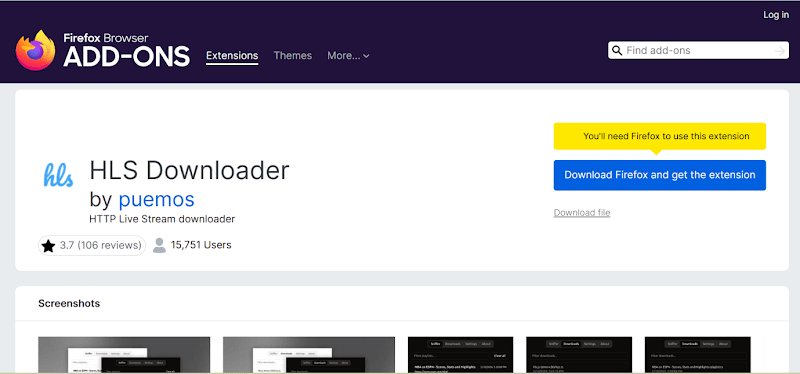Click Download Firefox and get the extension
800x374 pixels.
click(660, 175)
